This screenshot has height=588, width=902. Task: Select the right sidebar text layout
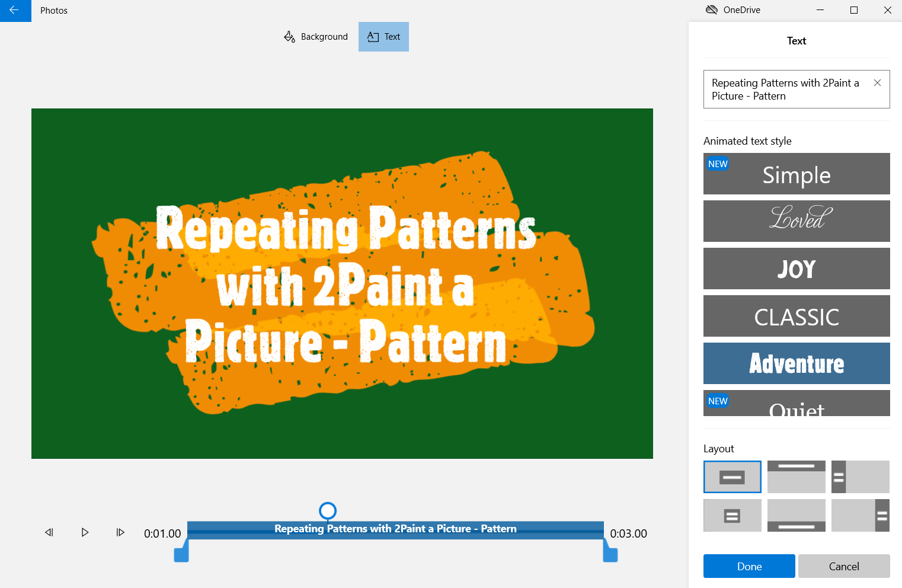[x=861, y=515]
